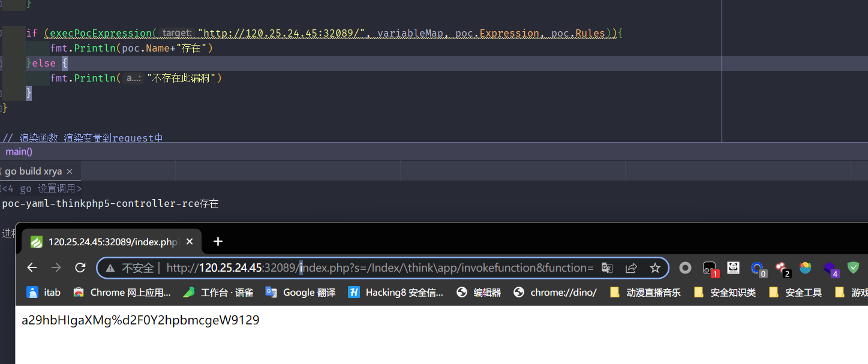Bookmark this page with the star

tap(655, 268)
